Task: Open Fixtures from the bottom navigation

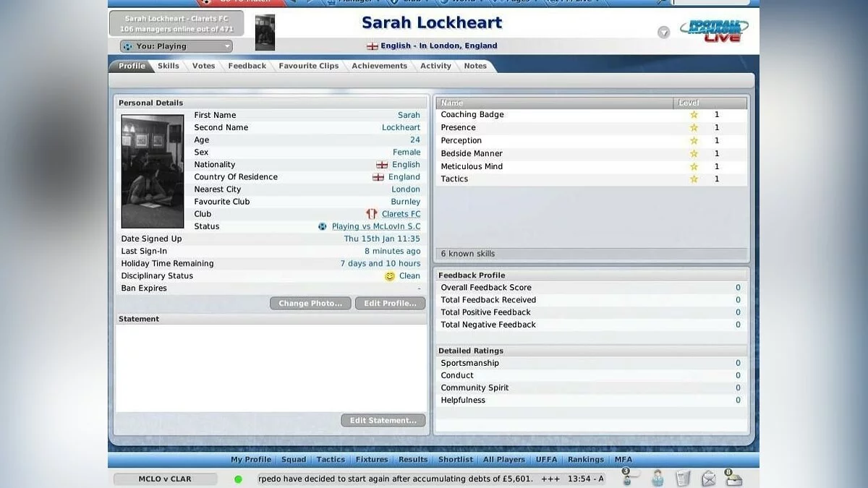Action: point(372,460)
